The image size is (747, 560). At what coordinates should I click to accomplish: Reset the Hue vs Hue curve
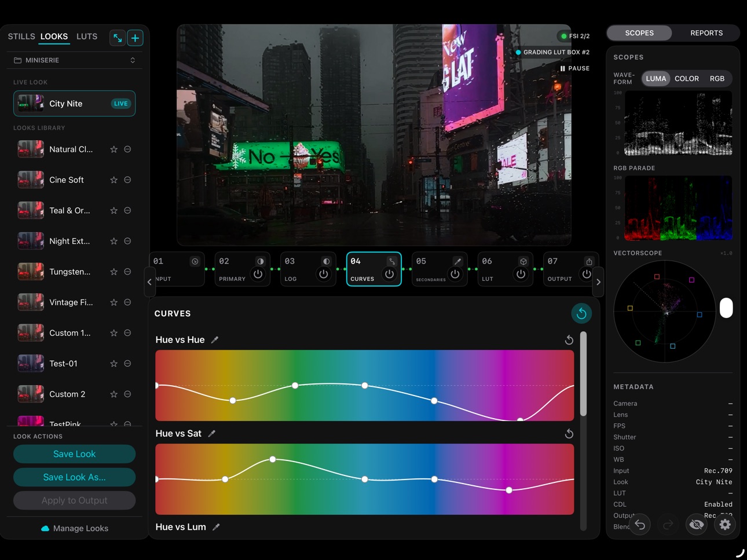point(569,340)
